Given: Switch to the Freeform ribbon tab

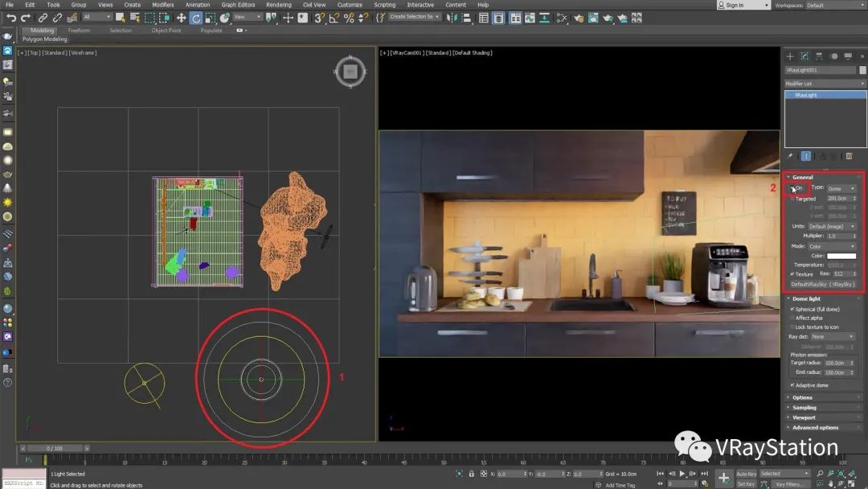Looking at the screenshot, I should 79,31.
